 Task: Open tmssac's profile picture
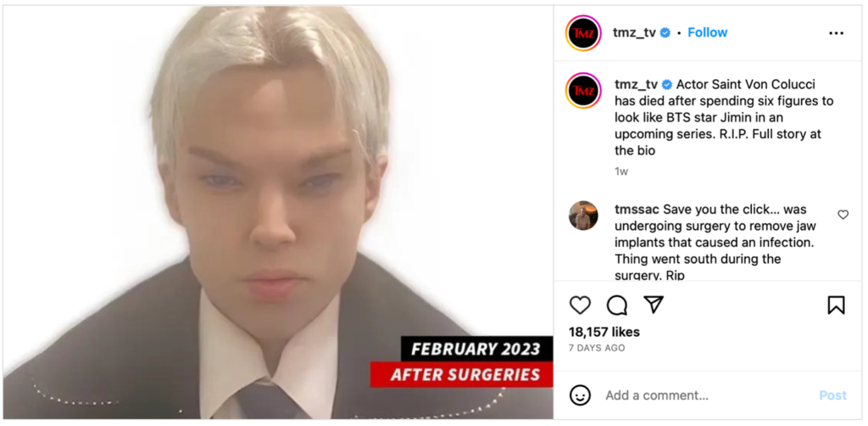coord(583,216)
